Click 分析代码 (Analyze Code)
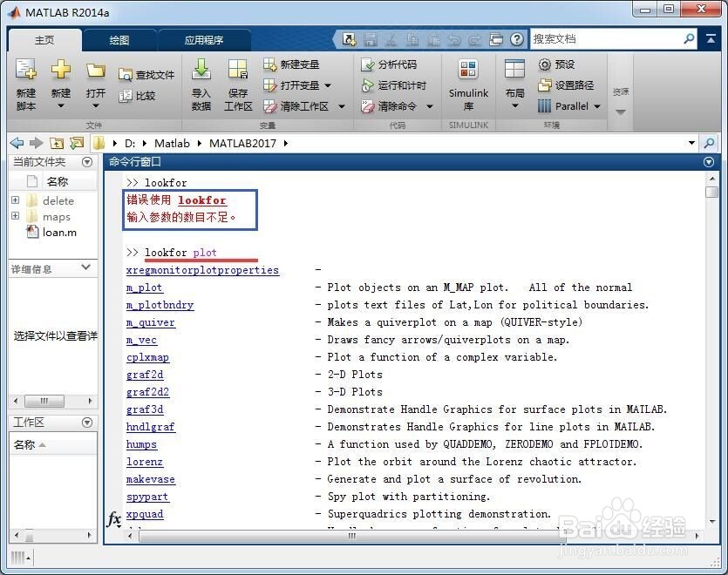Image resolution: width=728 pixels, height=575 pixels. pos(389,64)
